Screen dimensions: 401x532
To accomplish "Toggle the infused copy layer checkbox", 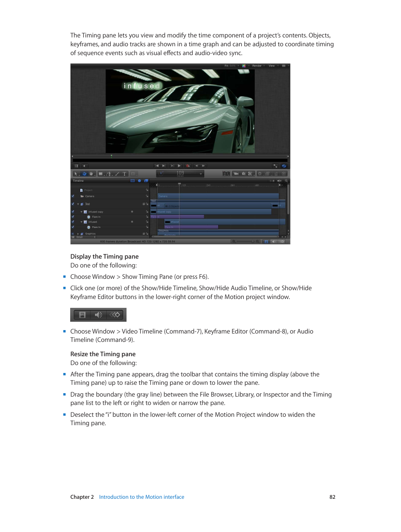I will coord(73,212).
